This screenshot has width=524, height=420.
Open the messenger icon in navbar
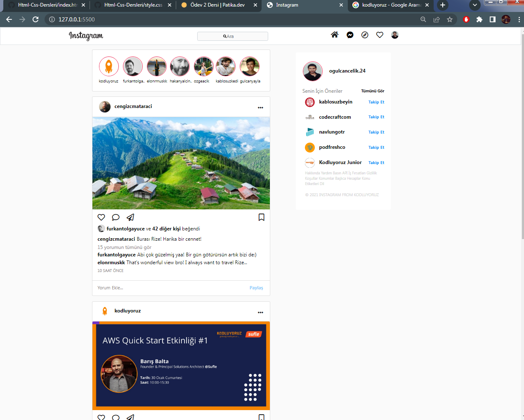click(350, 35)
